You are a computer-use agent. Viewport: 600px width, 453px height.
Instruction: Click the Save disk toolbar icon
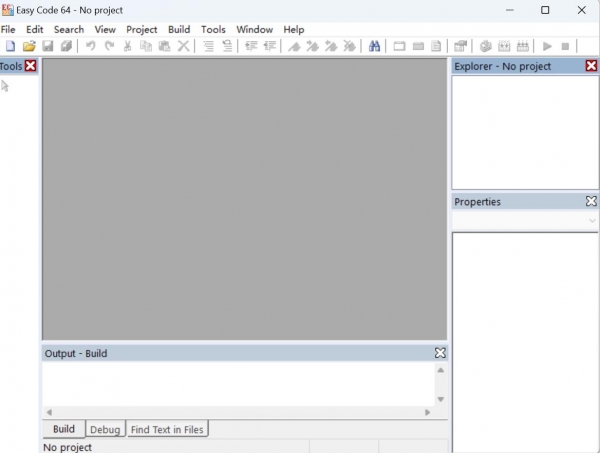47,46
